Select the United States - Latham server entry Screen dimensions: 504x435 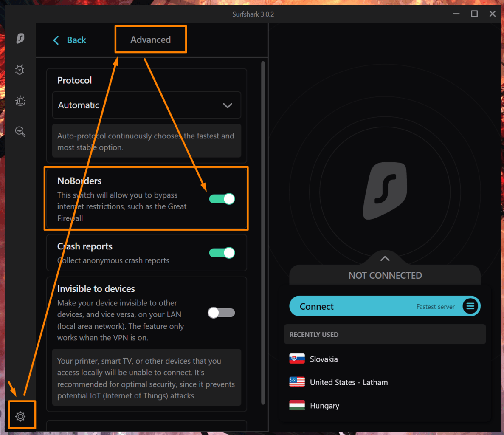pyautogui.click(x=348, y=382)
